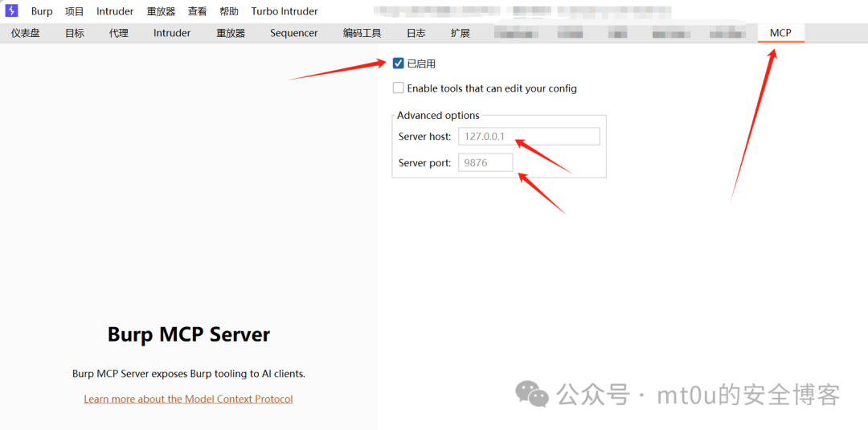
Task: Switch to the Intruder tab
Action: pyautogui.click(x=172, y=33)
